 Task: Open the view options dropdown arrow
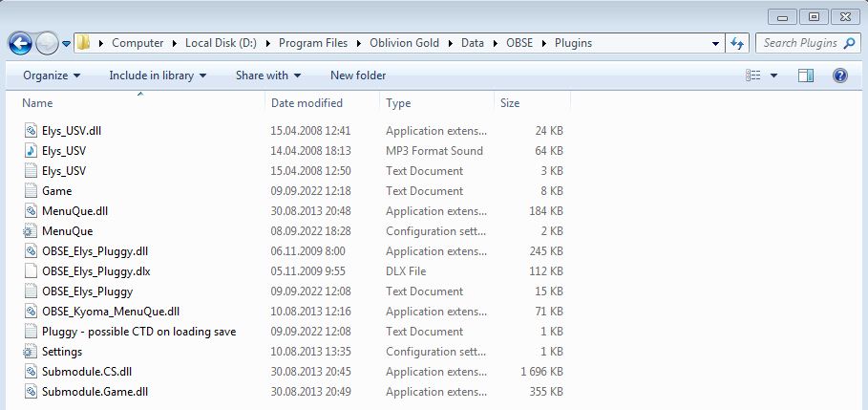pyautogui.click(x=773, y=76)
